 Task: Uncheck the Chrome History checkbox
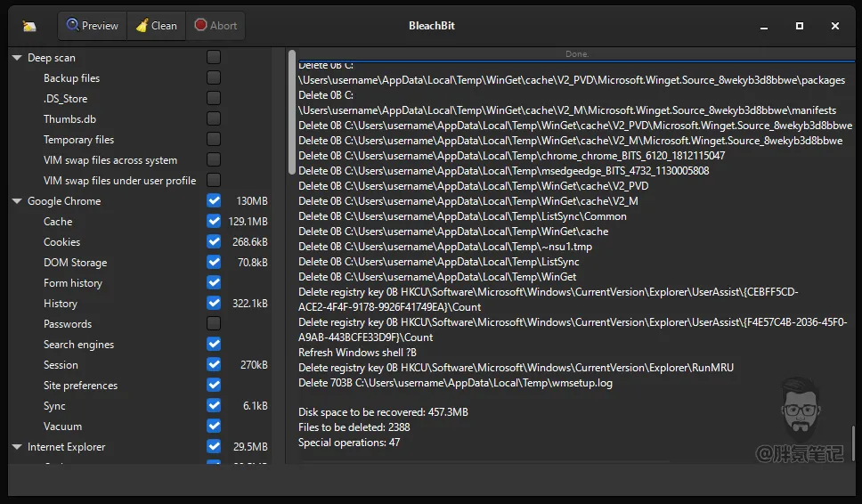coord(214,303)
